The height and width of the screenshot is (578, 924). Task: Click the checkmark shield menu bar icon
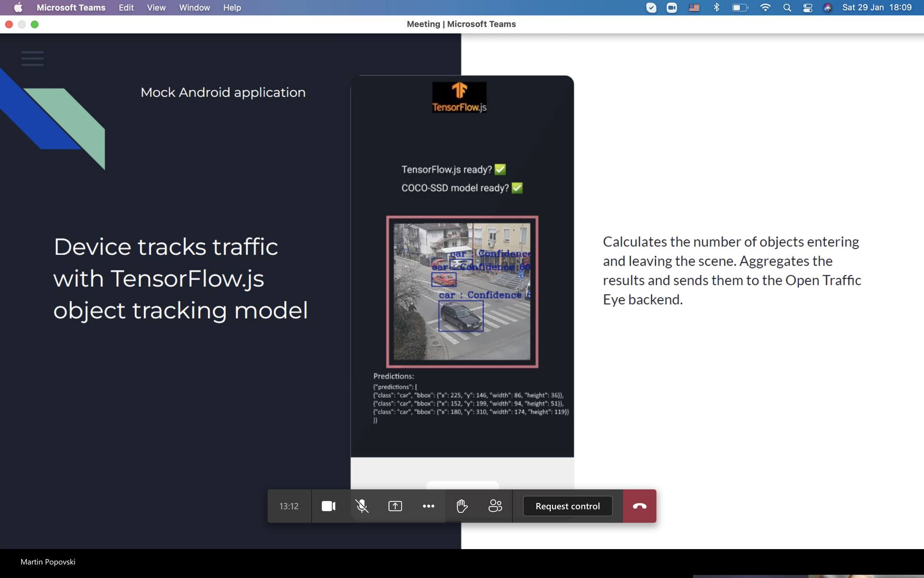pos(651,8)
